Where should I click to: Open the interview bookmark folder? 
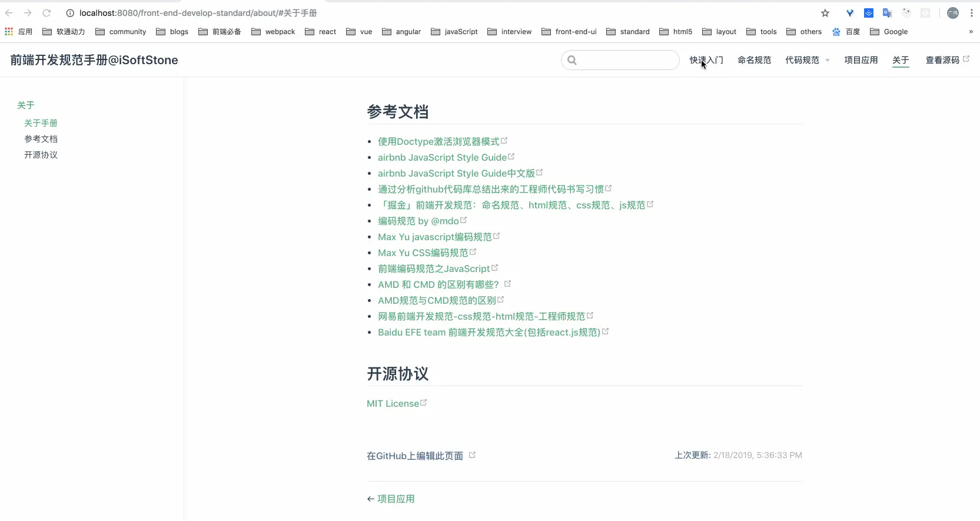[510, 32]
